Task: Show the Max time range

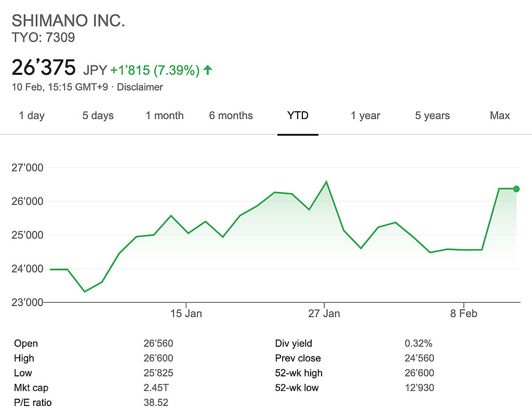Action: click(500, 115)
